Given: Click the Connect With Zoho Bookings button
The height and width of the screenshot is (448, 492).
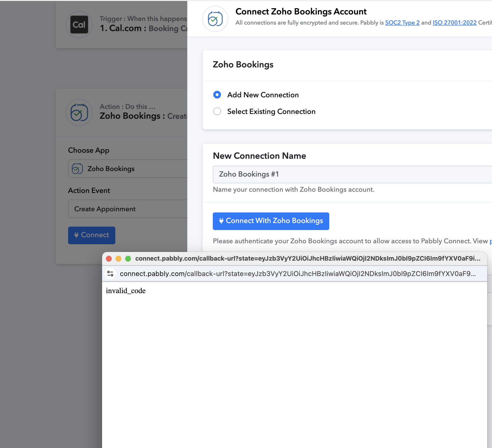Looking at the screenshot, I should (271, 221).
